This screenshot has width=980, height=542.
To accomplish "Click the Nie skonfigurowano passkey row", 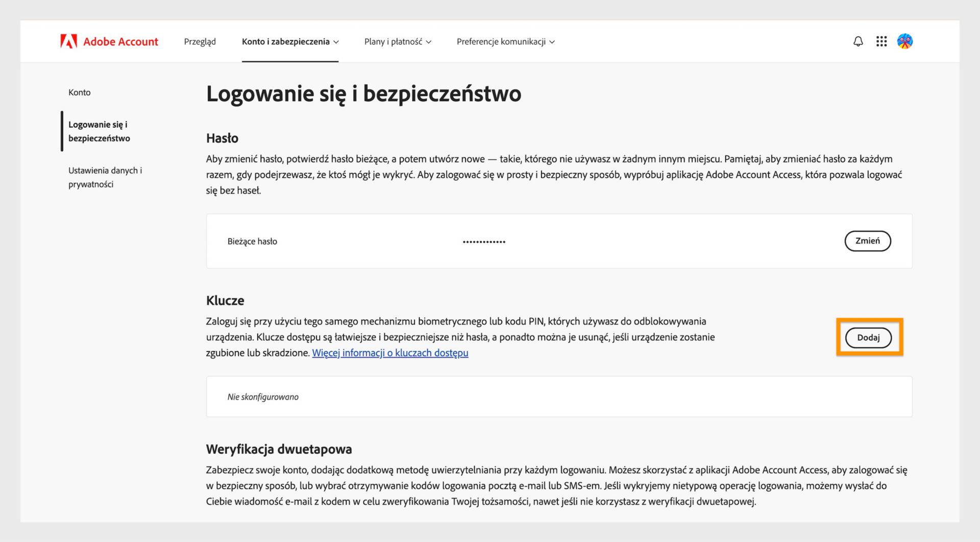I will pos(263,396).
